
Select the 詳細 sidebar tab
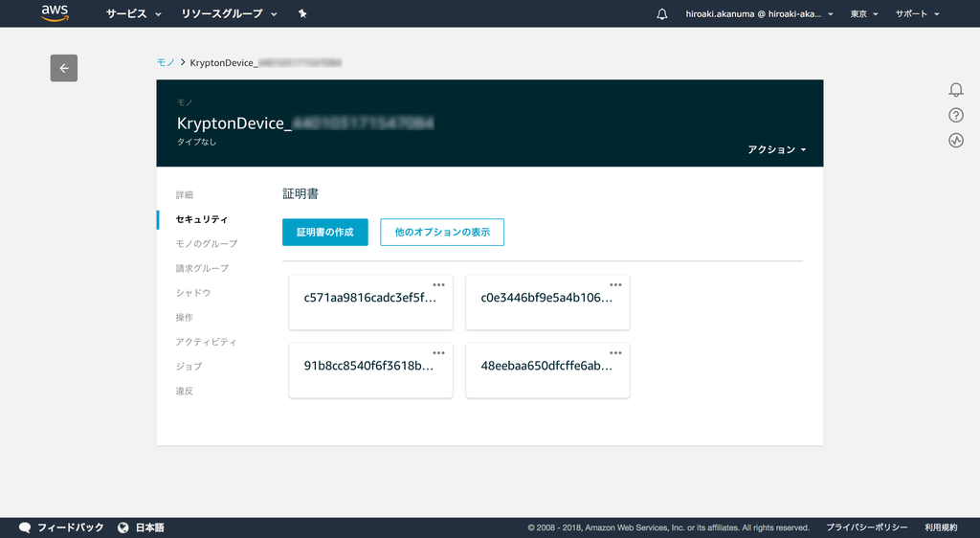pyautogui.click(x=185, y=195)
